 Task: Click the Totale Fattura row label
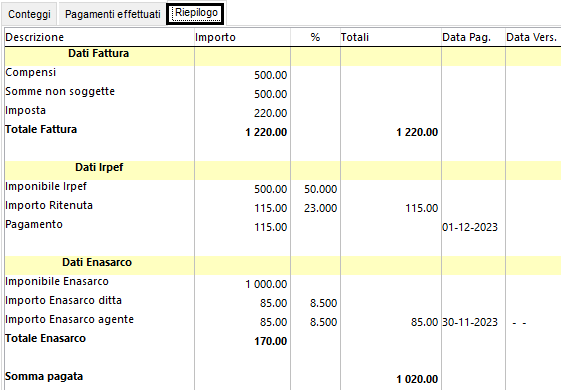click(41, 129)
